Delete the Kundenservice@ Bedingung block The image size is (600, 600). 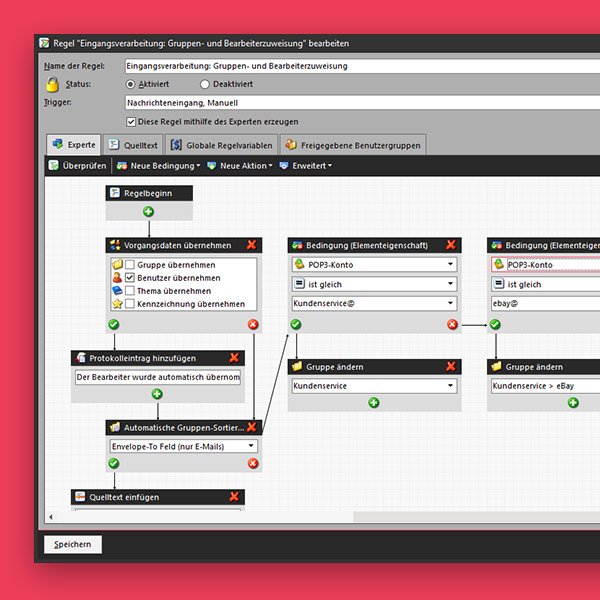[451, 245]
